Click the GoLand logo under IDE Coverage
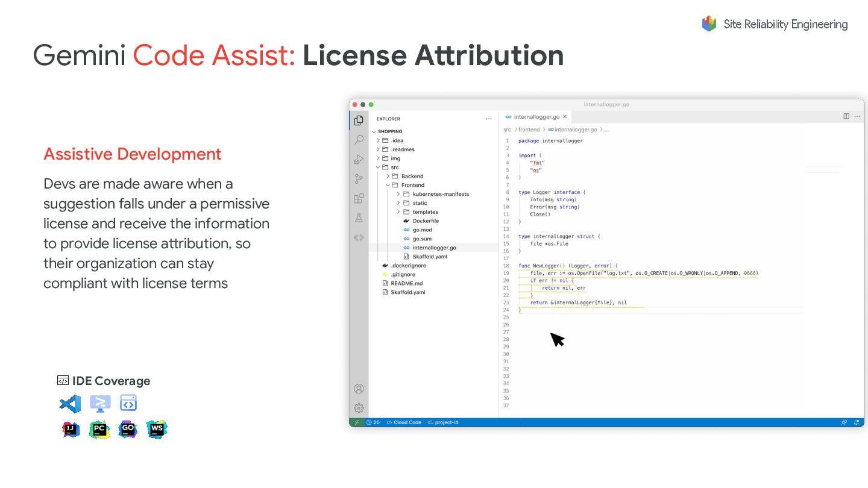The height and width of the screenshot is (488, 868). coord(128,429)
